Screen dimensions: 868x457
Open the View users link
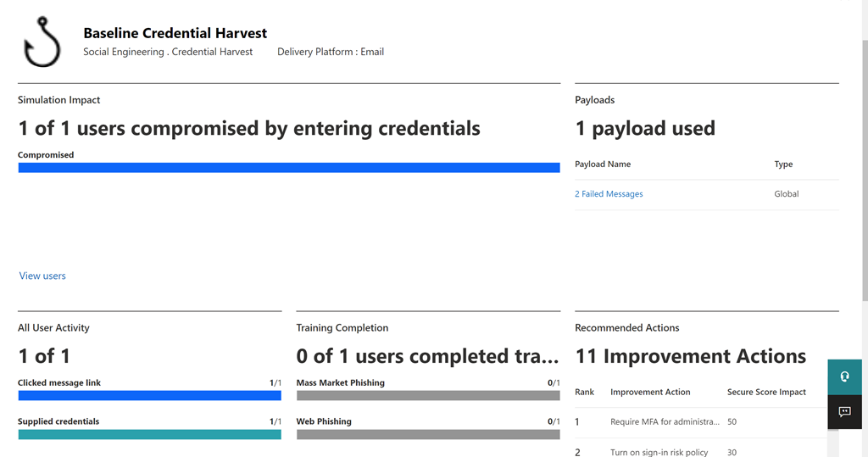pos(42,276)
